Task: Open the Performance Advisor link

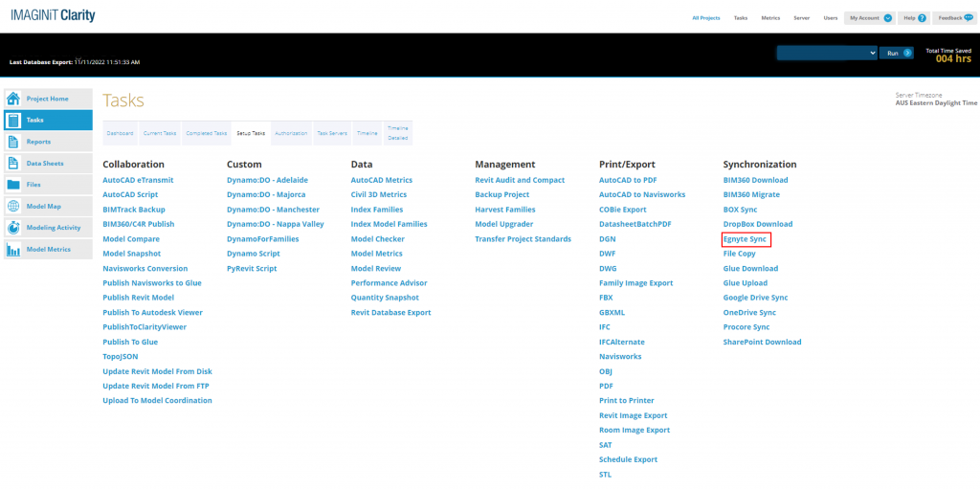Action: click(389, 283)
